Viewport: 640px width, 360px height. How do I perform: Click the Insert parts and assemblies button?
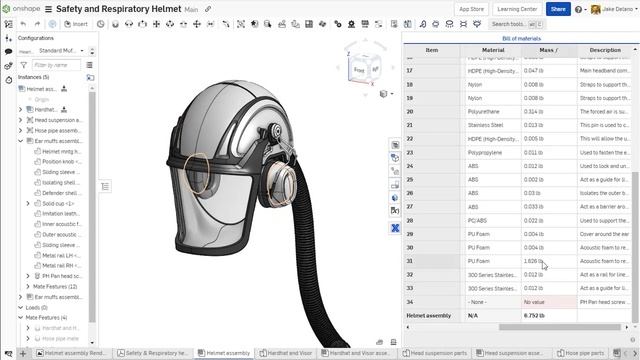click(76, 24)
